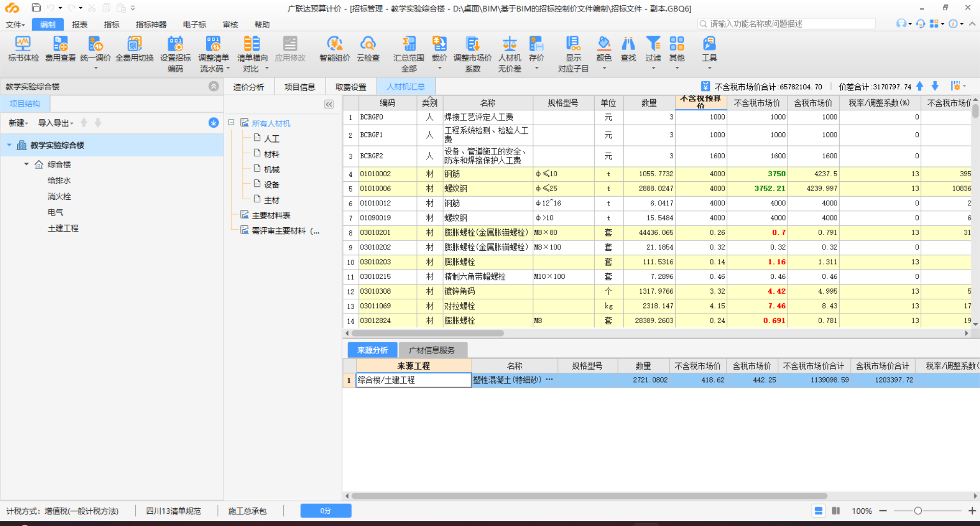Launch the 云检查 cloud check

pos(368,49)
